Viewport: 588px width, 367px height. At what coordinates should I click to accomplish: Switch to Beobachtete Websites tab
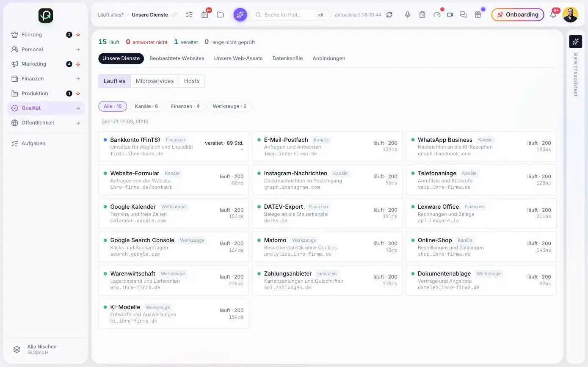177,58
